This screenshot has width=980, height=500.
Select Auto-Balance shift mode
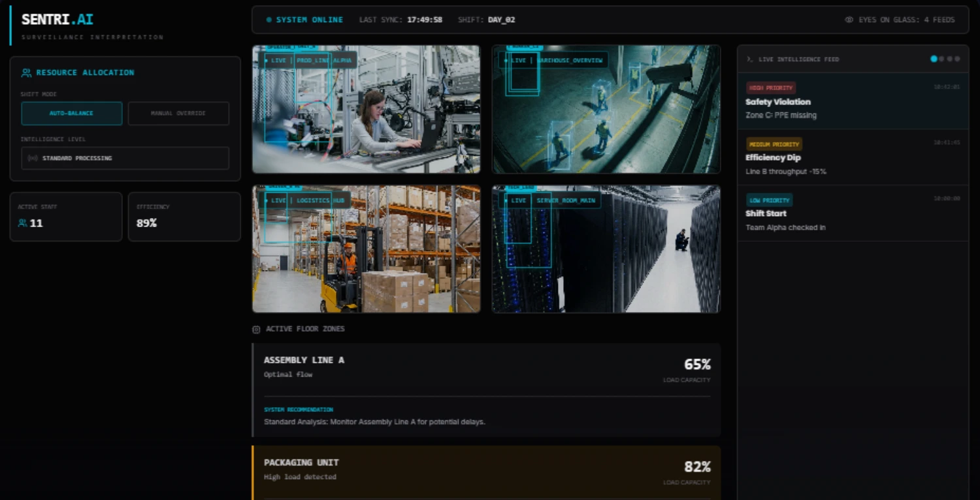coord(71,113)
